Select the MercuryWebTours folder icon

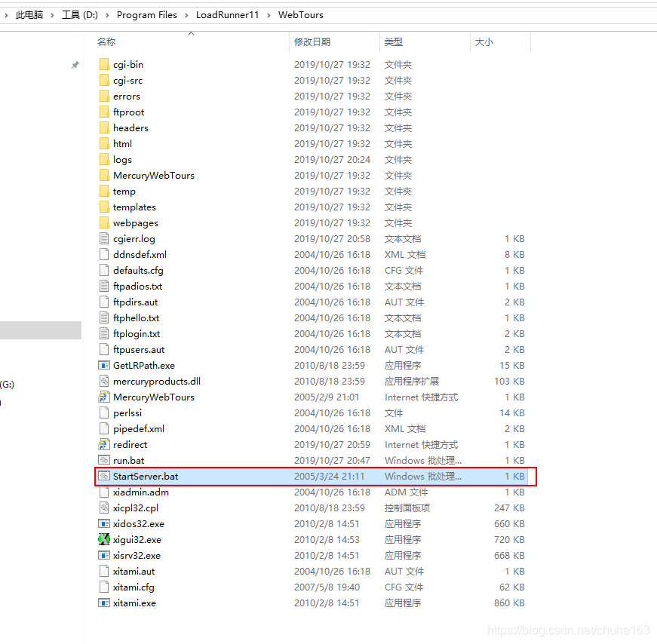[x=104, y=176]
